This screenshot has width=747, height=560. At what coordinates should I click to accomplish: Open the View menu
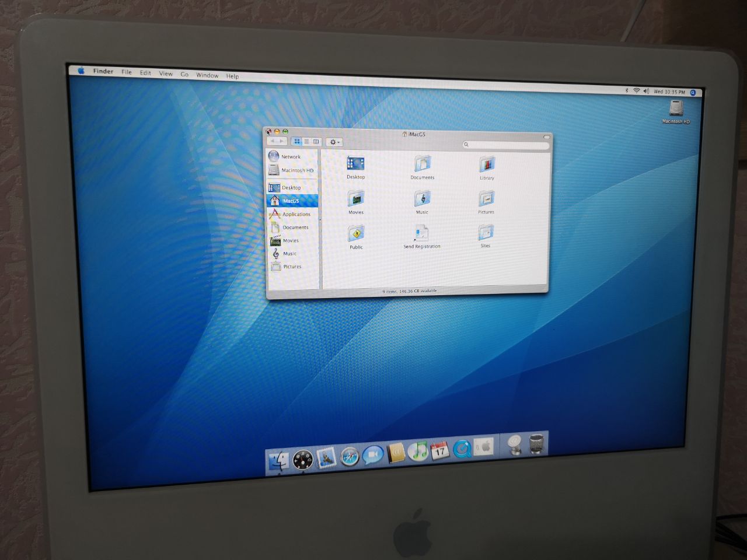[166, 73]
